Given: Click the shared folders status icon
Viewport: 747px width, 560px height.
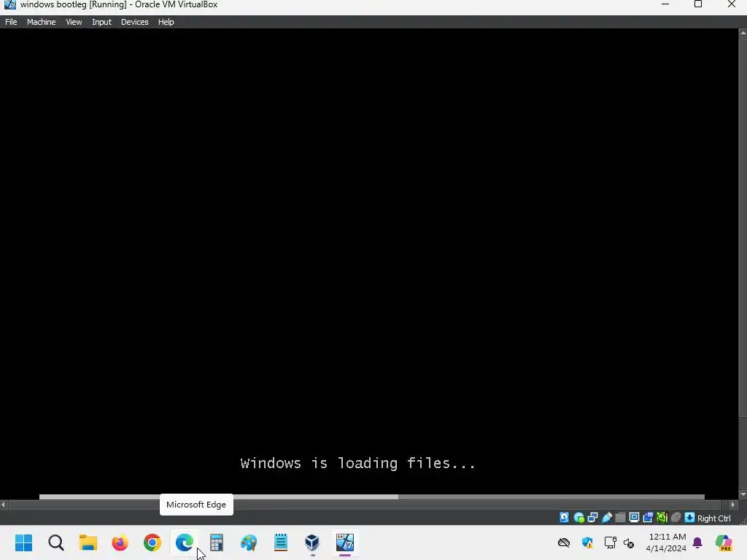Looking at the screenshot, I should coord(620,518).
